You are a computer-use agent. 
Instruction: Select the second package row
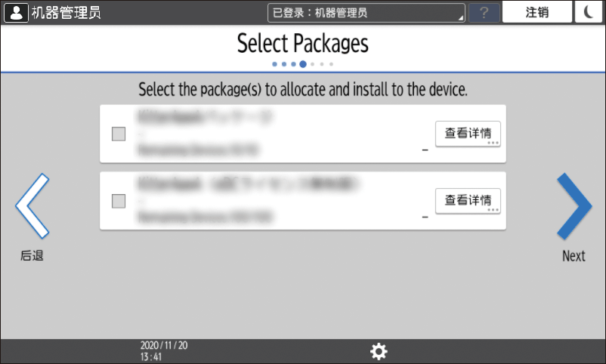click(303, 201)
